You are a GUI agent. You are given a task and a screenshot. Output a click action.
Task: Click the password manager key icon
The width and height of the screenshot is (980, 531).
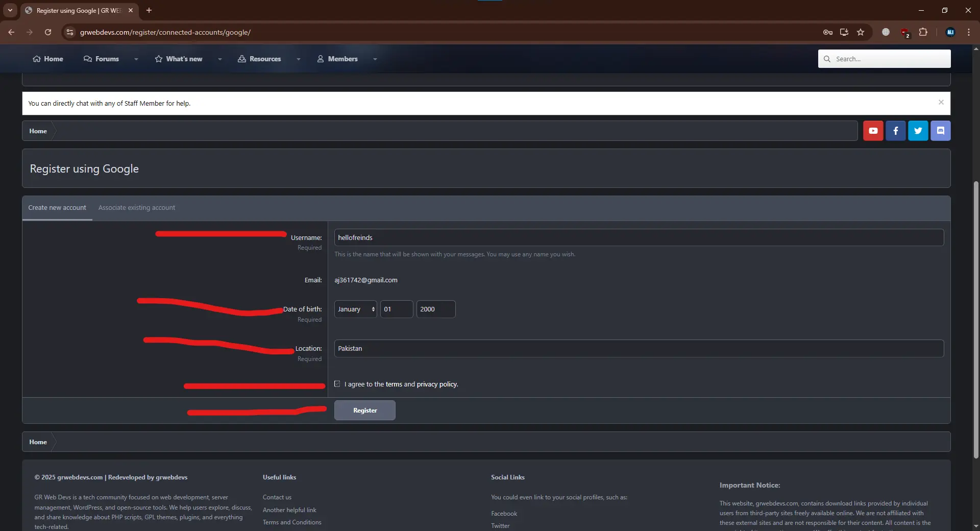pos(827,32)
